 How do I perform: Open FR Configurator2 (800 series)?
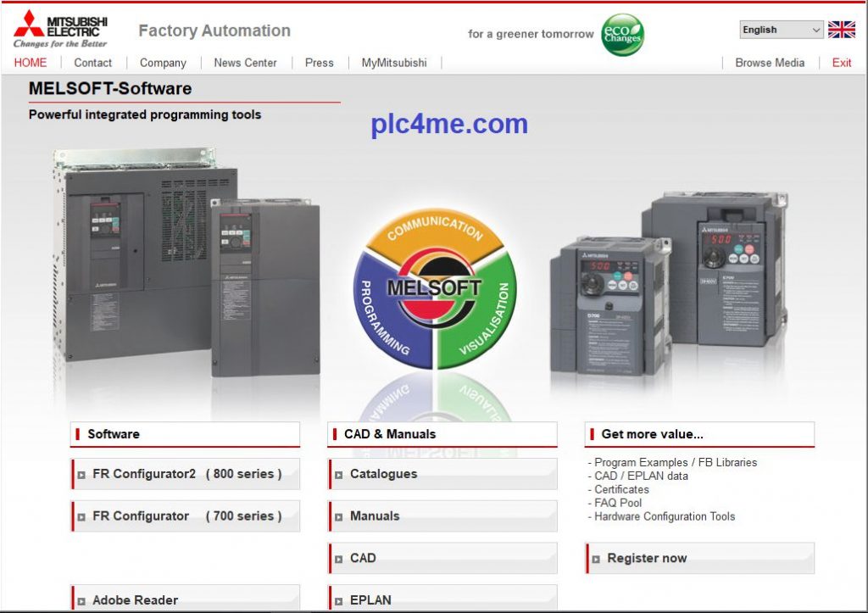click(x=186, y=474)
